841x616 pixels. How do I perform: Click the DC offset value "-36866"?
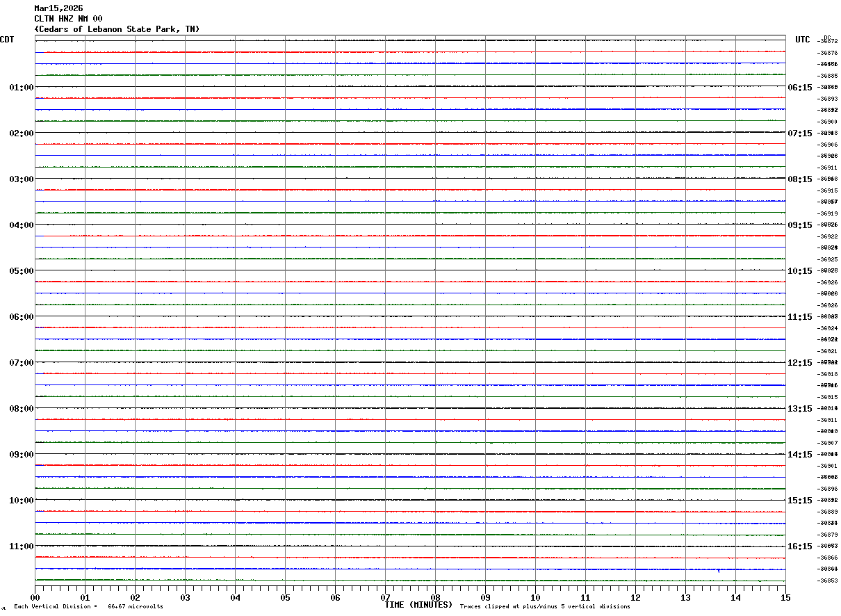pos(828,558)
